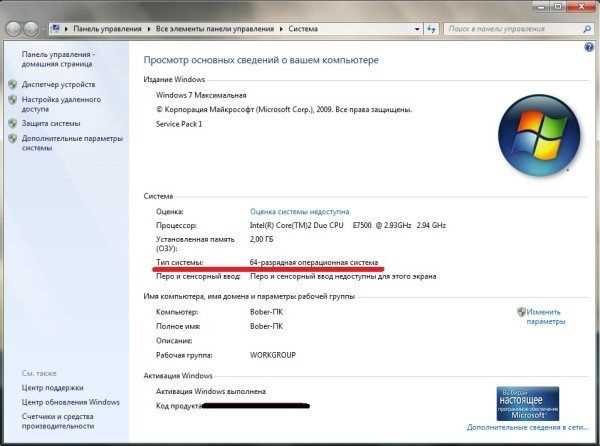Click the control panel icon in address bar
Screen dimensions: 600x446
[56, 28]
